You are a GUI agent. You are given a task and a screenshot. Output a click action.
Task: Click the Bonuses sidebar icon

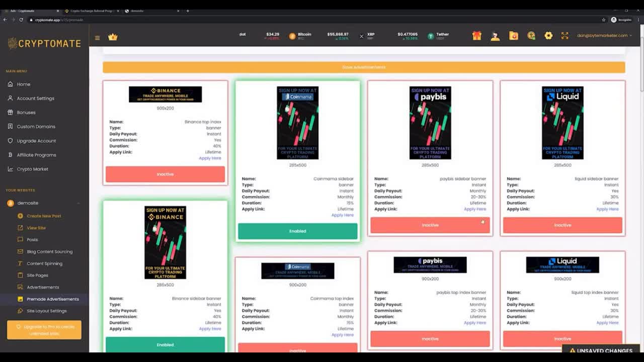tap(10, 112)
